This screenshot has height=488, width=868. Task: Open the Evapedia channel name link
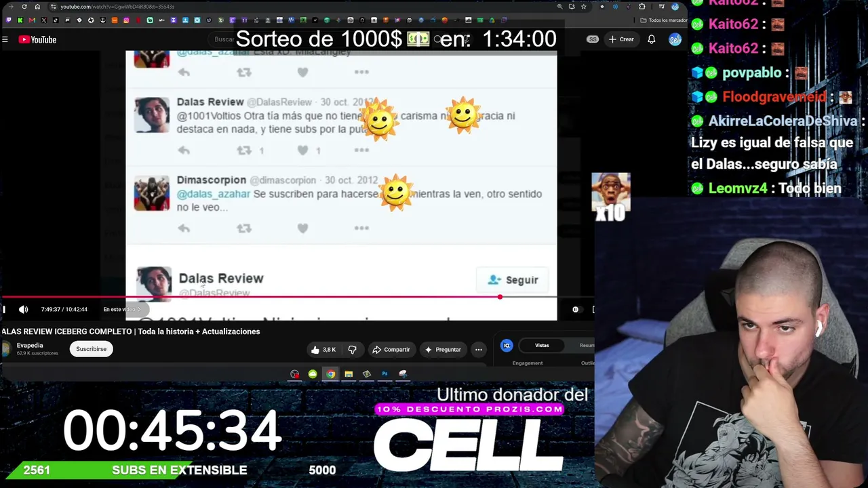tap(30, 346)
